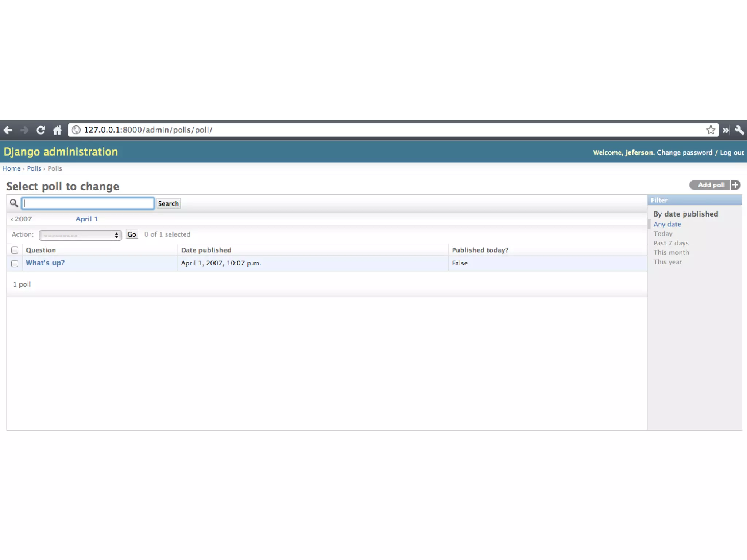Click the Log out link
Screen dimensions: 747x560
(732, 153)
